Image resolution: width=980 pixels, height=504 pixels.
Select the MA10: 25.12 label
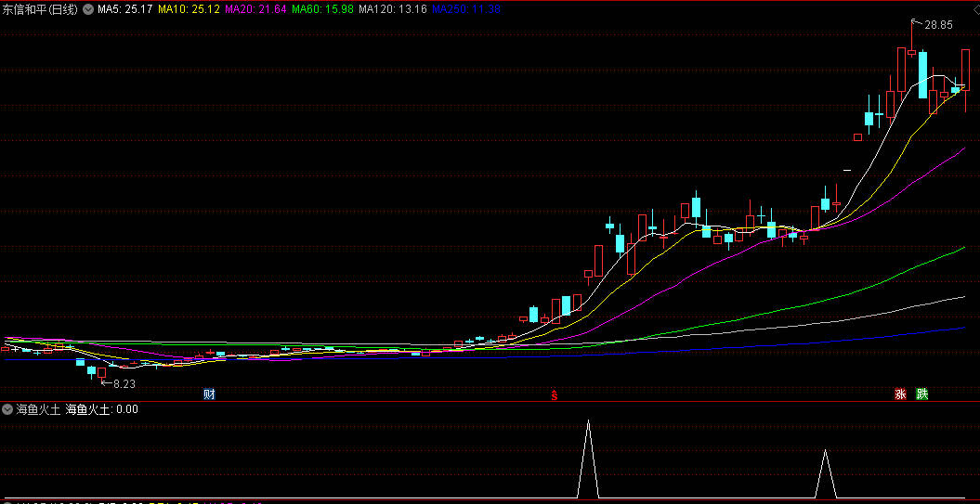point(189,9)
